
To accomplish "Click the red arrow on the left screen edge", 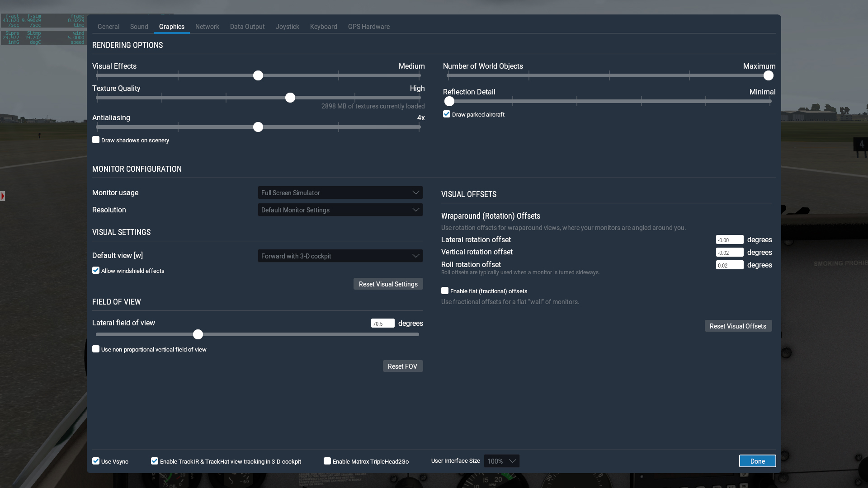I will click(x=3, y=196).
